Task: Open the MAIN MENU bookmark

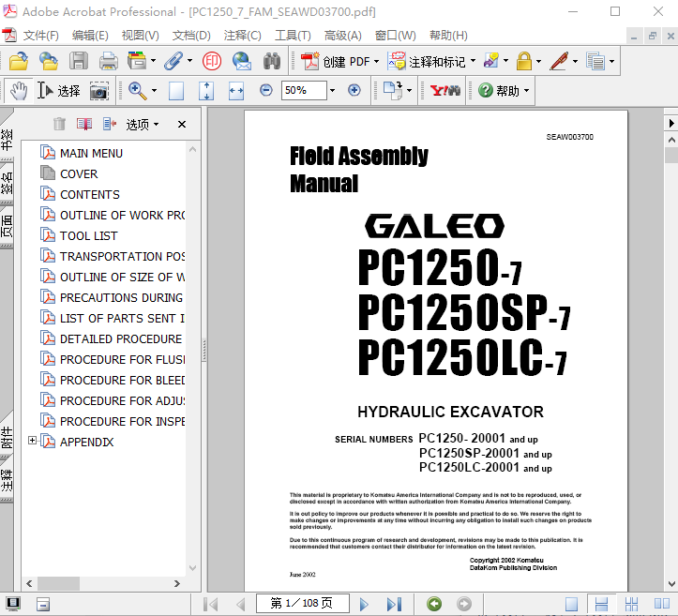Action: [x=91, y=154]
